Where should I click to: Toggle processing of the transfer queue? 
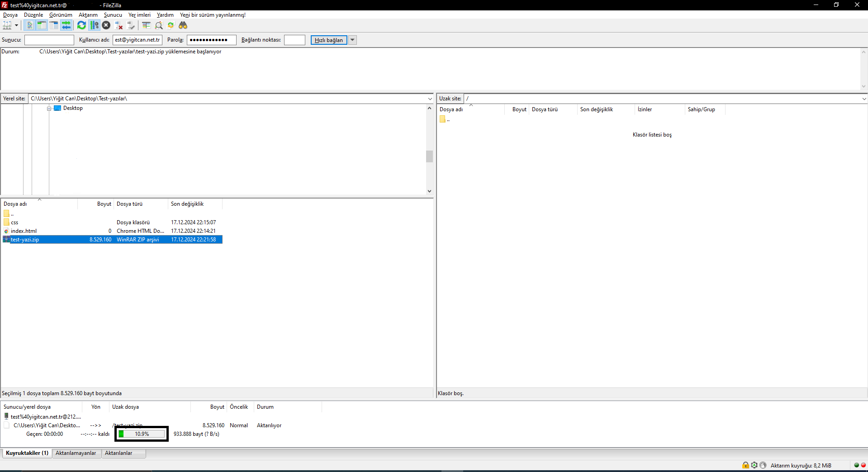[94, 25]
